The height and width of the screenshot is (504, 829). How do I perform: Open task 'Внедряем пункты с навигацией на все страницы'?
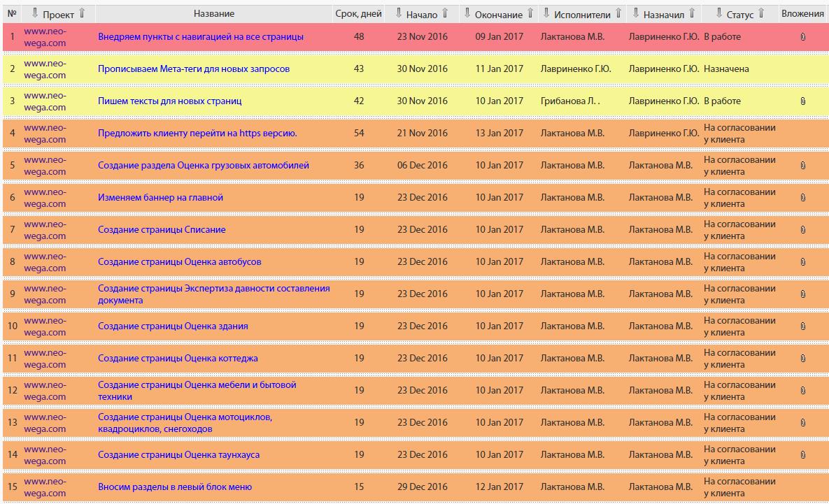(x=201, y=37)
